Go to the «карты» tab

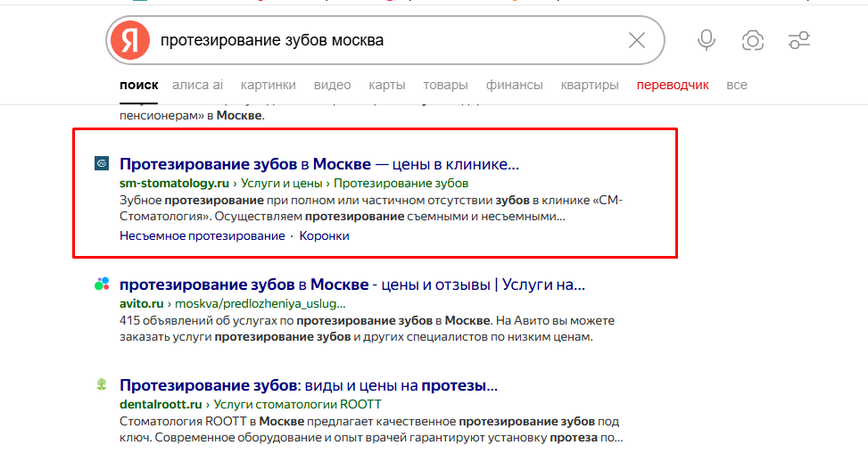(x=387, y=85)
